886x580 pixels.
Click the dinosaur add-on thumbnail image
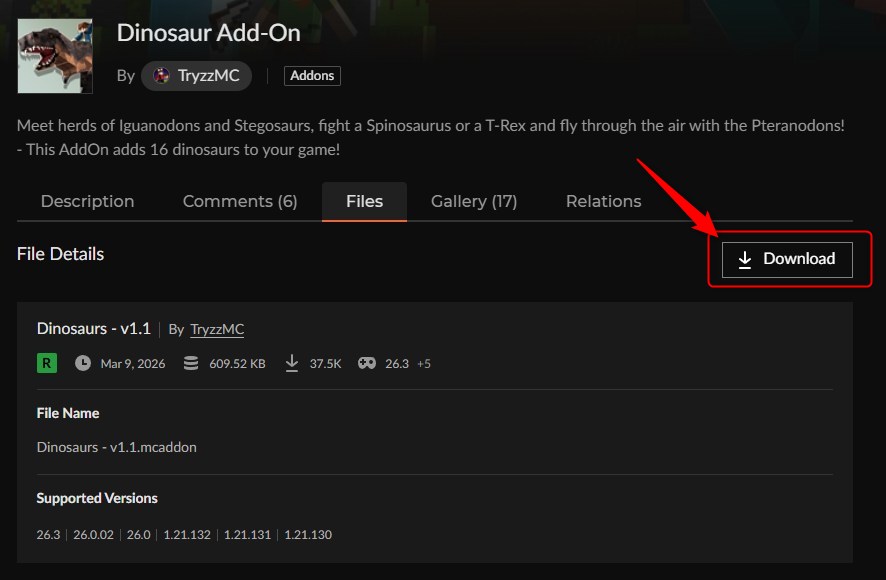tap(53, 55)
